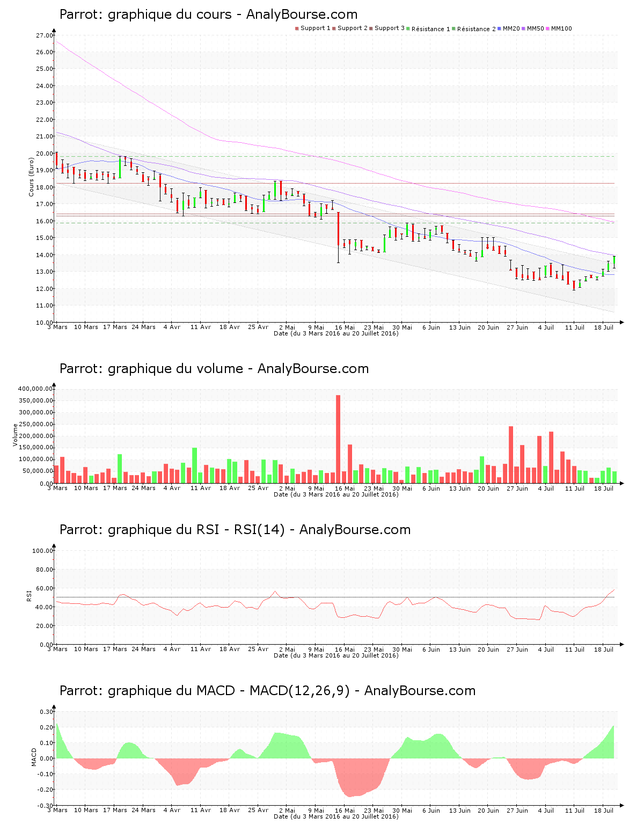Click the Résistance 1 green legend swatch
644x832 pixels.
coord(408,28)
